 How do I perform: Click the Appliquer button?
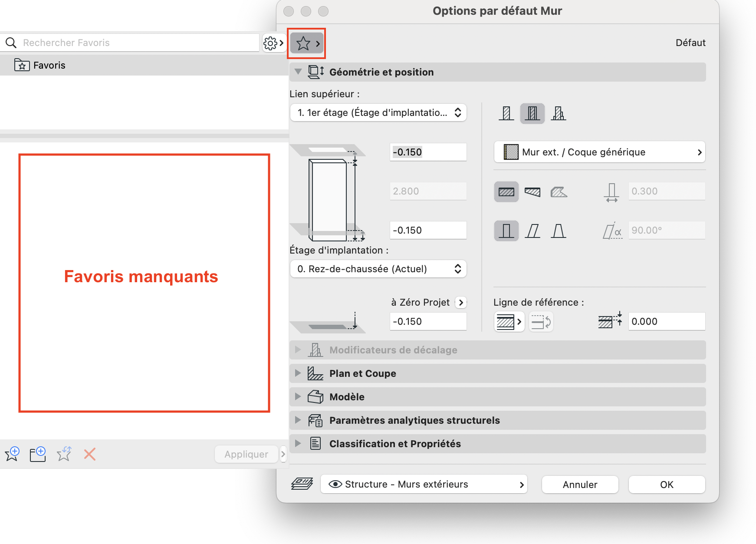(246, 454)
